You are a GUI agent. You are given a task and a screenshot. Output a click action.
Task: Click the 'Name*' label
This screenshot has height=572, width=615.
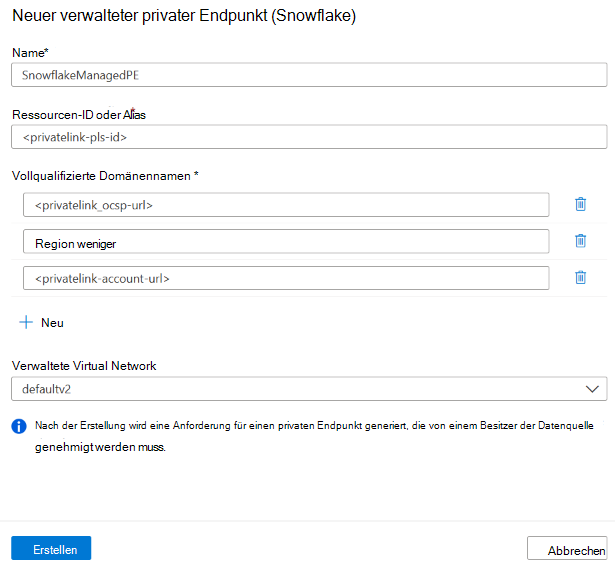pyautogui.click(x=30, y=53)
